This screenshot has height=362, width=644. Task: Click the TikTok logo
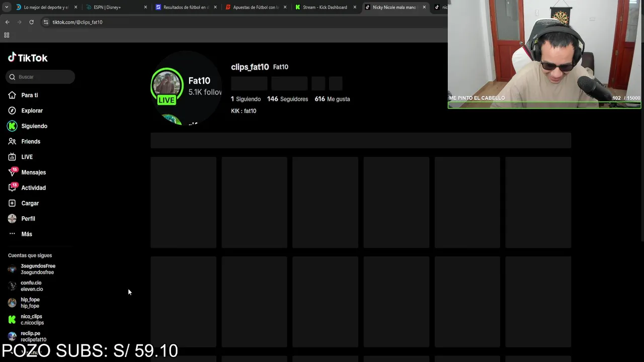click(28, 58)
